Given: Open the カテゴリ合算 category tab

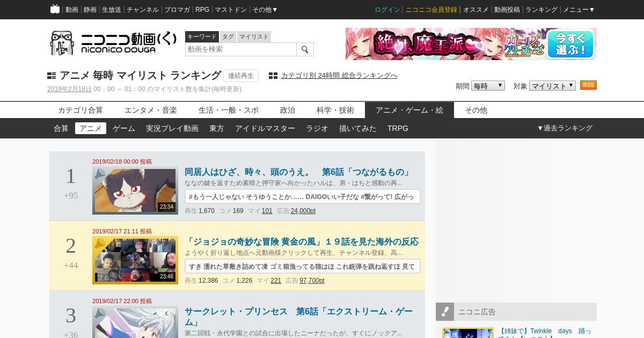Looking at the screenshot, I should pos(80,110).
